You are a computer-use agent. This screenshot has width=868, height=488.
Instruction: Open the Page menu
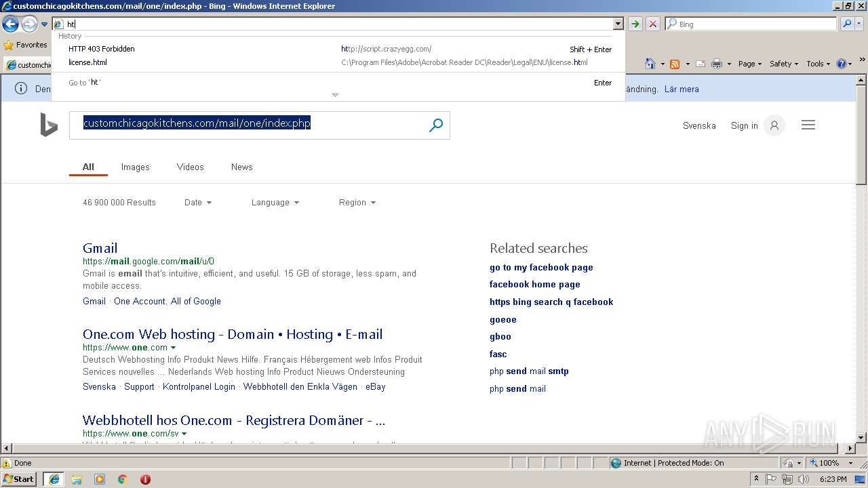pos(750,64)
